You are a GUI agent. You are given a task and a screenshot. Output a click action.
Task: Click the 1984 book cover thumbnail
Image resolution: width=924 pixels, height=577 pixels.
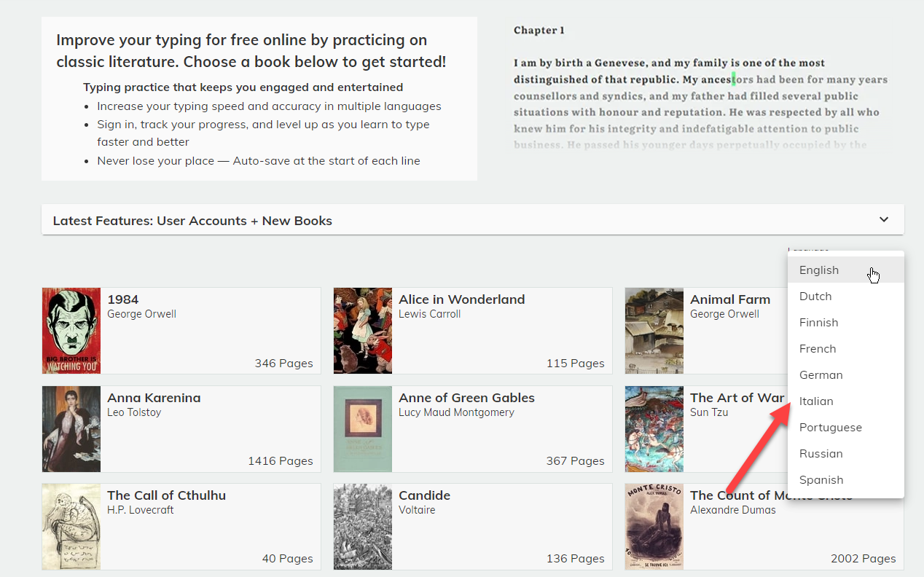click(71, 331)
